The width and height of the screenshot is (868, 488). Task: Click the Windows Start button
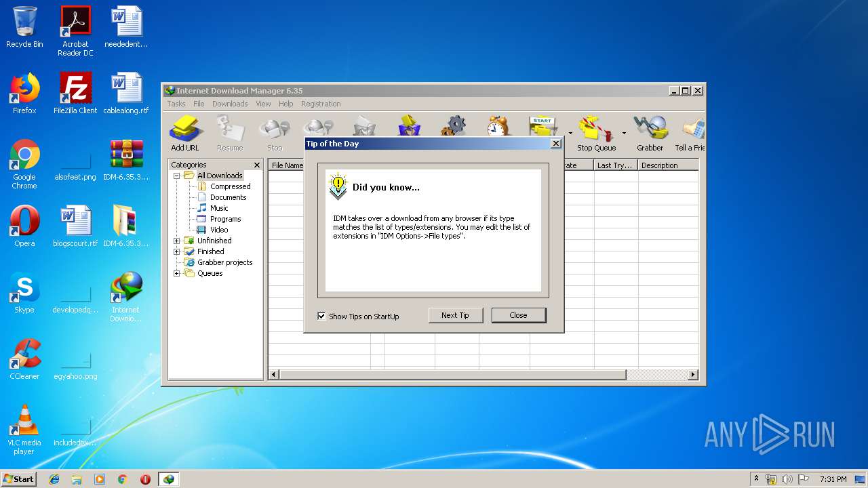point(18,479)
